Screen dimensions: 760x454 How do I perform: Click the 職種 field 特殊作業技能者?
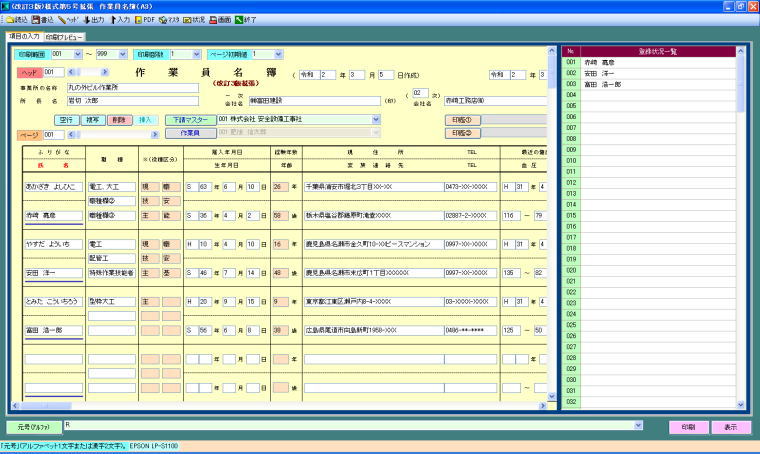pos(112,273)
